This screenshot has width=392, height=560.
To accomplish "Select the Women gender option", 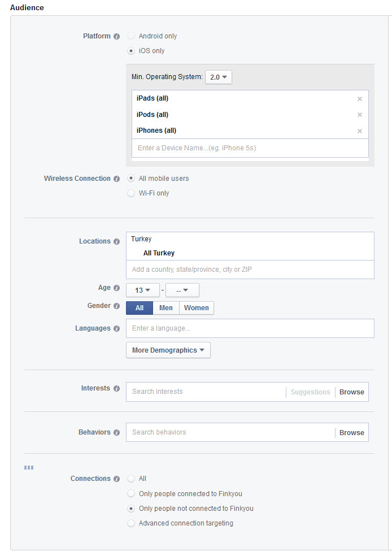I will pyautogui.click(x=196, y=308).
